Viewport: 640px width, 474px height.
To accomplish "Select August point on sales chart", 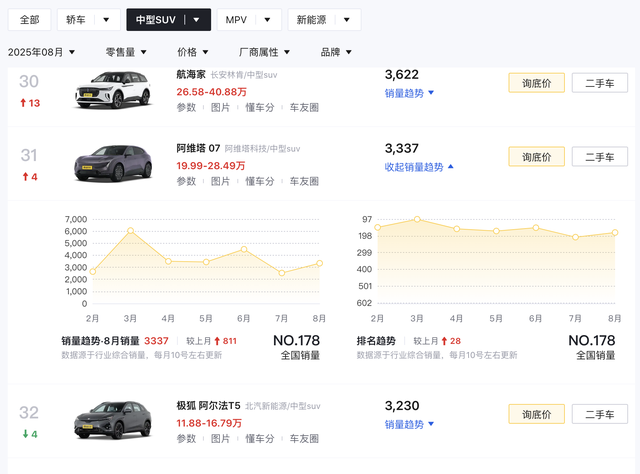I will click(319, 263).
